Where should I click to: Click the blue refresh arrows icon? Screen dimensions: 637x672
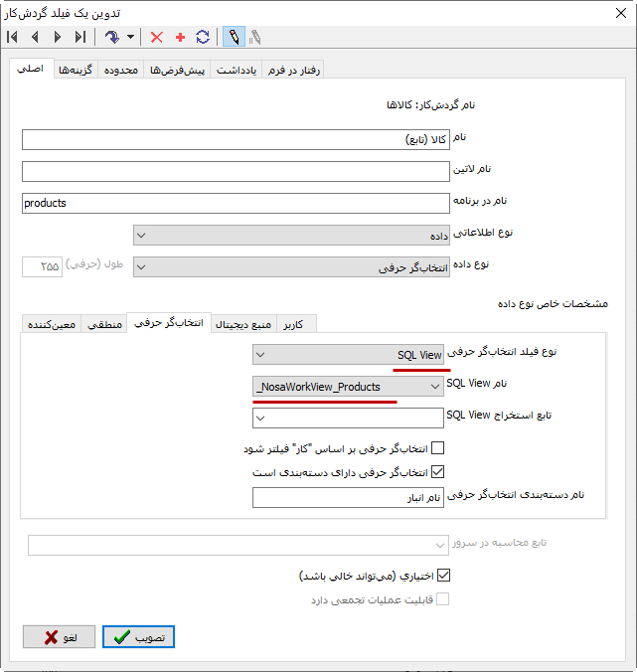coord(203,37)
